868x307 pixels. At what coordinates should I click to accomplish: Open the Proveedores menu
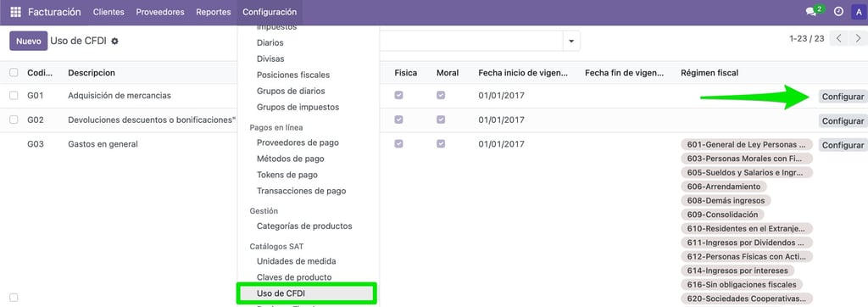click(160, 12)
